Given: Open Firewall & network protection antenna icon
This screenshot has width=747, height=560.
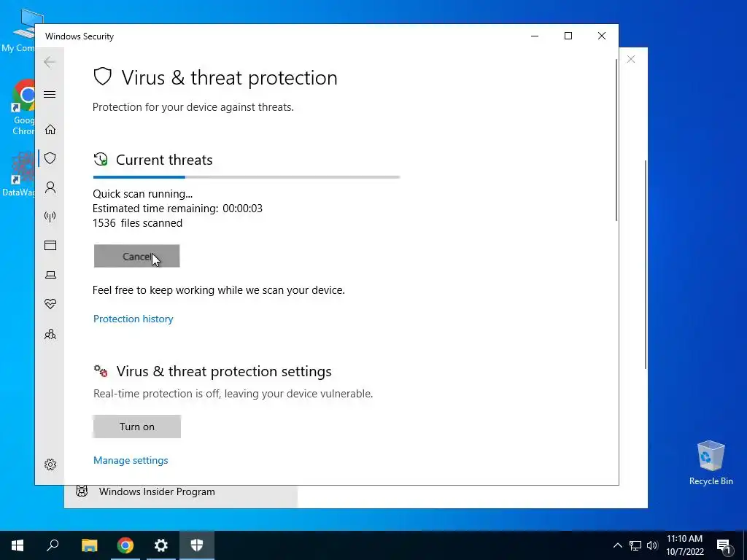Looking at the screenshot, I should click(50, 217).
